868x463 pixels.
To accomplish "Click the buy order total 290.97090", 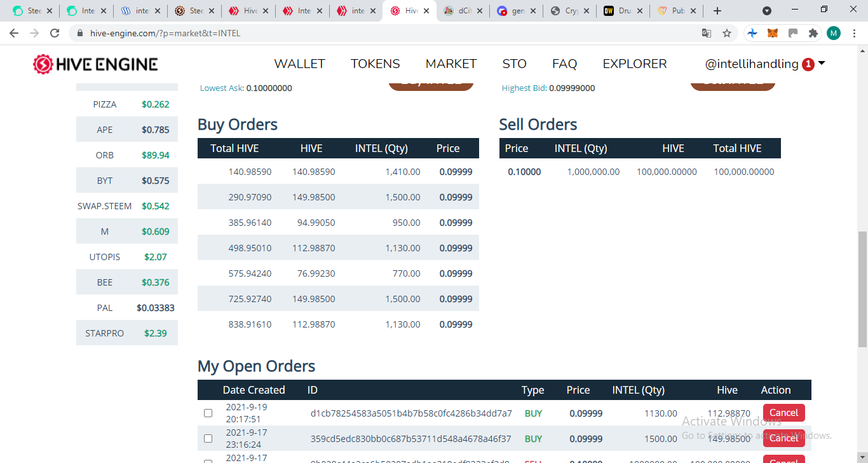I will tap(250, 197).
